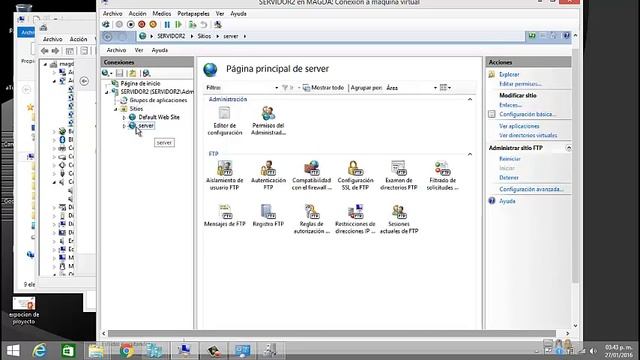The width and height of the screenshot is (640, 360).
Task: Open Permisos del Administrador icon
Action: (268, 121)
